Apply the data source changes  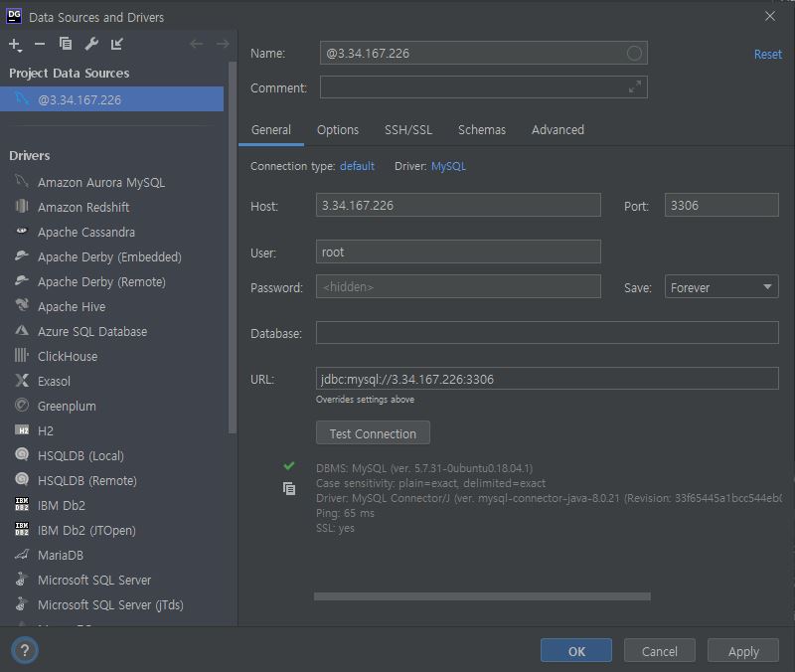pos(742,650)
